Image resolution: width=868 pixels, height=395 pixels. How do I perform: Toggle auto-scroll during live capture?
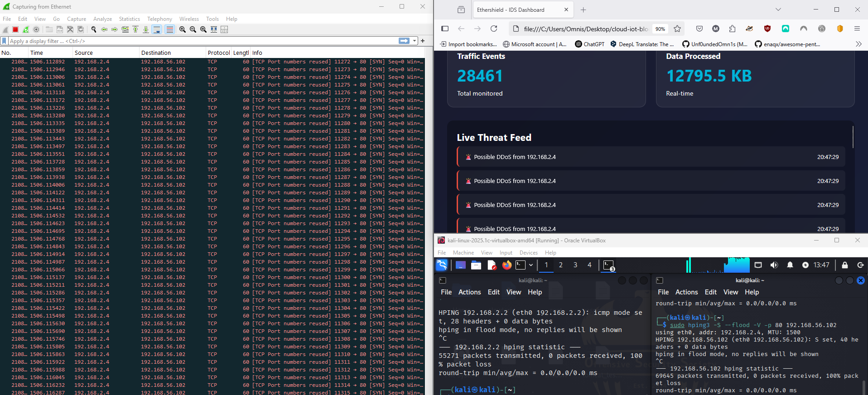coord(157,29)
